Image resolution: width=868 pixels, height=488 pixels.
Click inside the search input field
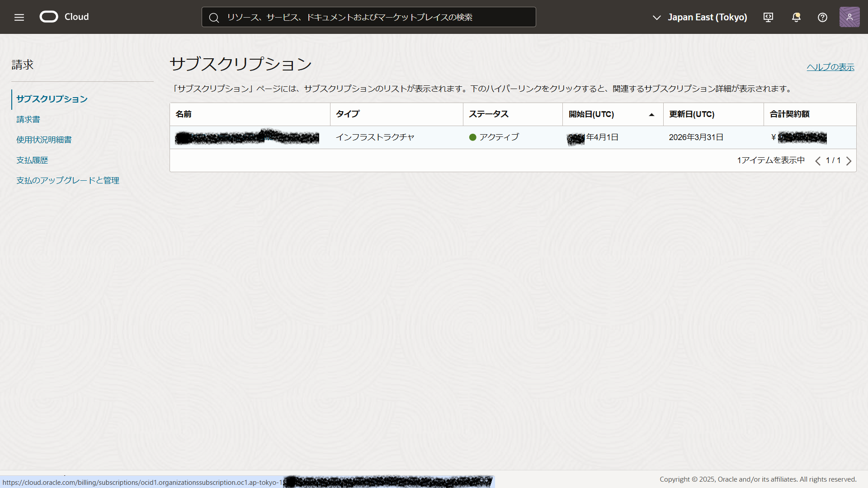[x=368, y=17]
